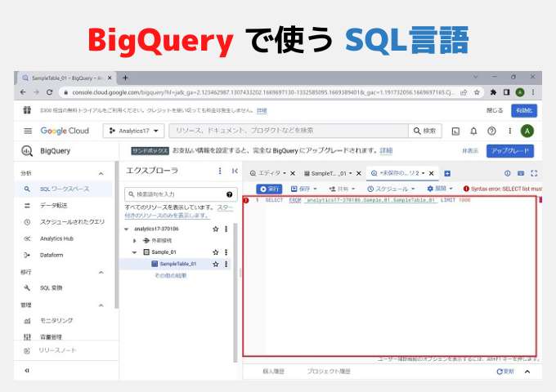Viewport: 556px width, 392px height.
Task: Star the Sample_01 dataset
Action: pyautogui.click(x=215, y=252)
